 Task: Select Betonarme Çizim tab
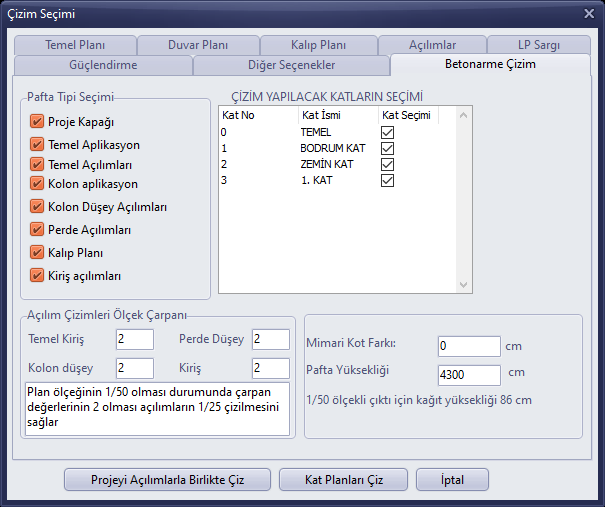coord(490,64)
